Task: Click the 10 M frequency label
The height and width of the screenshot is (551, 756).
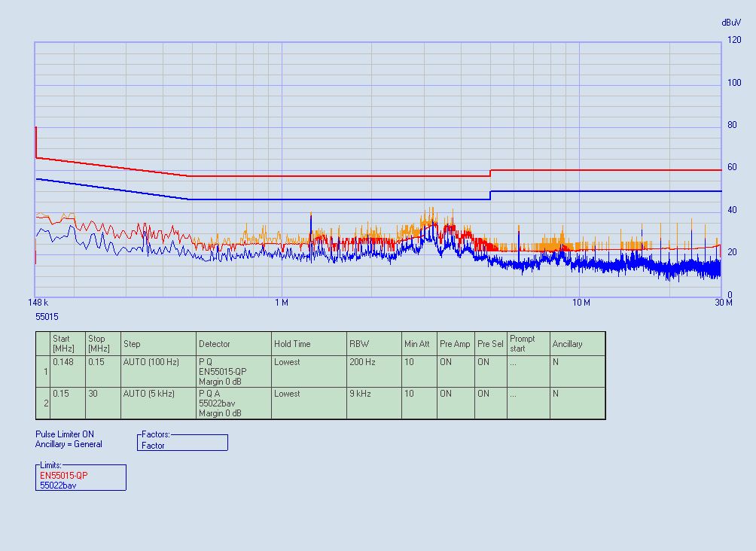Action: (581, 303)
